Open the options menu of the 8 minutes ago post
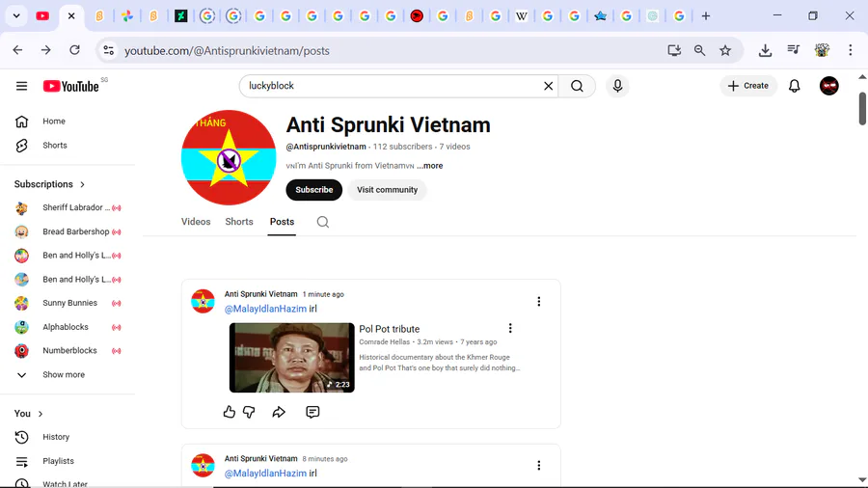868x488 pixels. [538, 465]
